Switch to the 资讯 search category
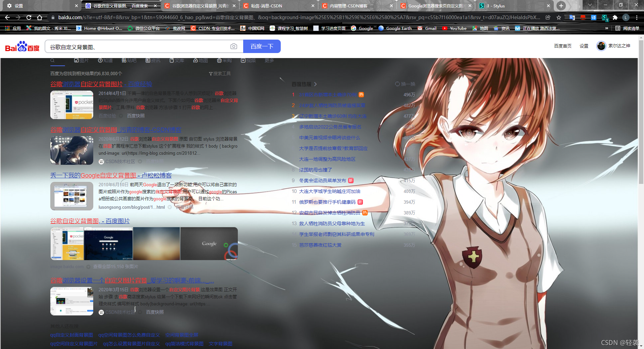 153,60
